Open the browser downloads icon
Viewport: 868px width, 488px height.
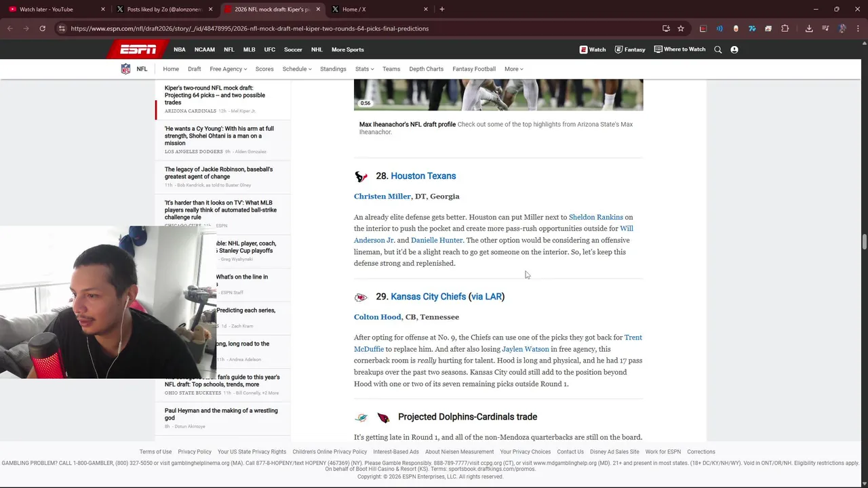[x=809, y=28]
